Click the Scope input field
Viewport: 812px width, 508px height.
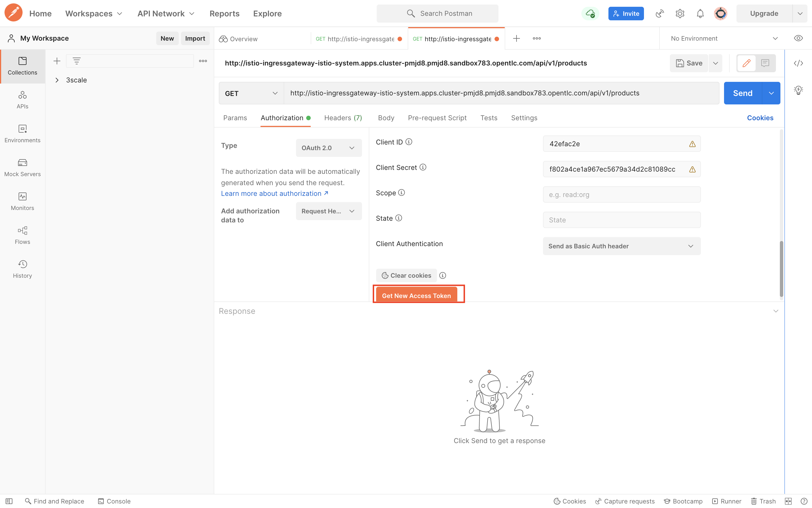[621, 194]
